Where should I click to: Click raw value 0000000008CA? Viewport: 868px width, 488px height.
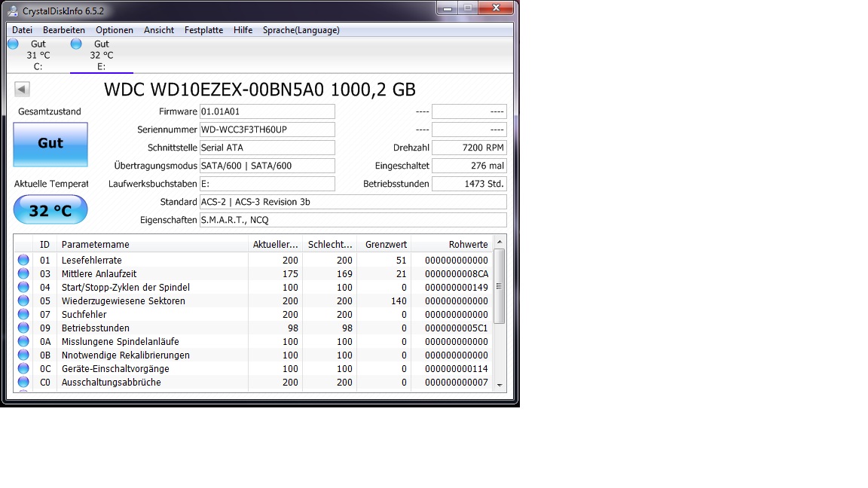(457, 273)
